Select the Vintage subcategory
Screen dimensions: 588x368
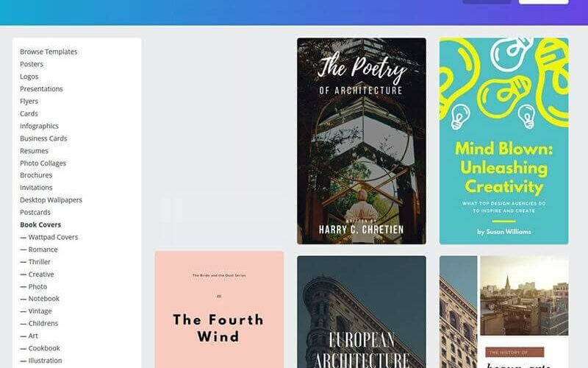[x=35, y=311]
